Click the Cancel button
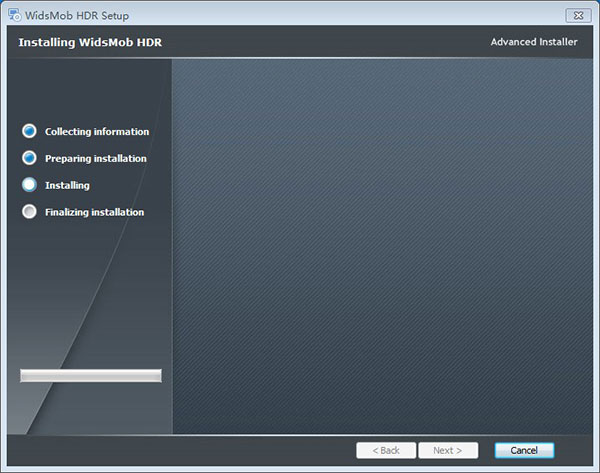This screenshot has height=473, width=600. tap(524, 450)
